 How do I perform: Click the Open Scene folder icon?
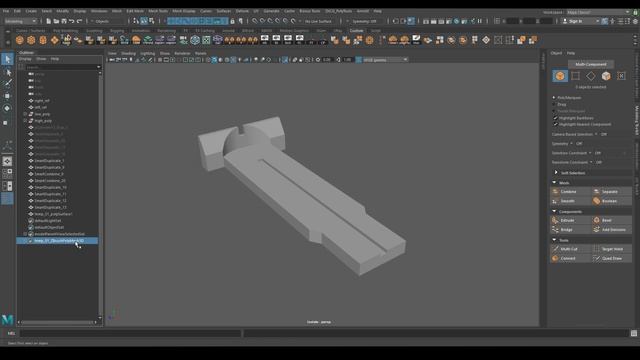[x=56, y=21]
